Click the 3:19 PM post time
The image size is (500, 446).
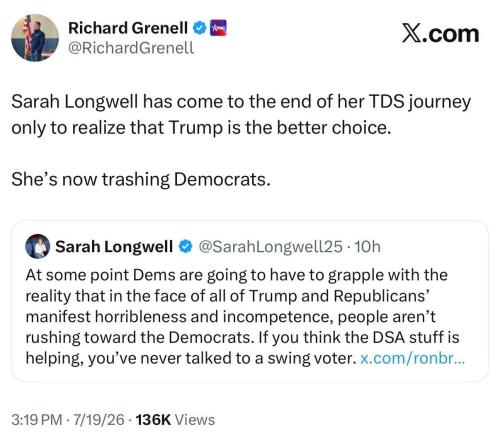click(37, 420)
